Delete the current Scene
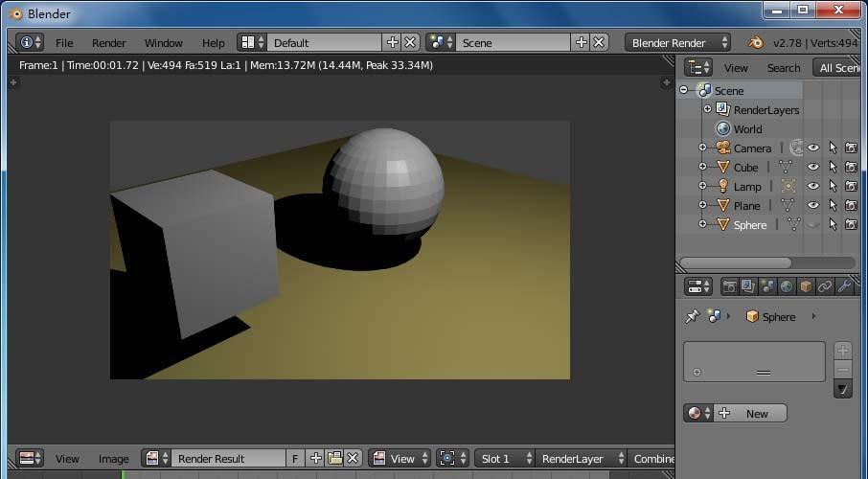The width and height of the screenshot is (868, 479). (599, 43)
